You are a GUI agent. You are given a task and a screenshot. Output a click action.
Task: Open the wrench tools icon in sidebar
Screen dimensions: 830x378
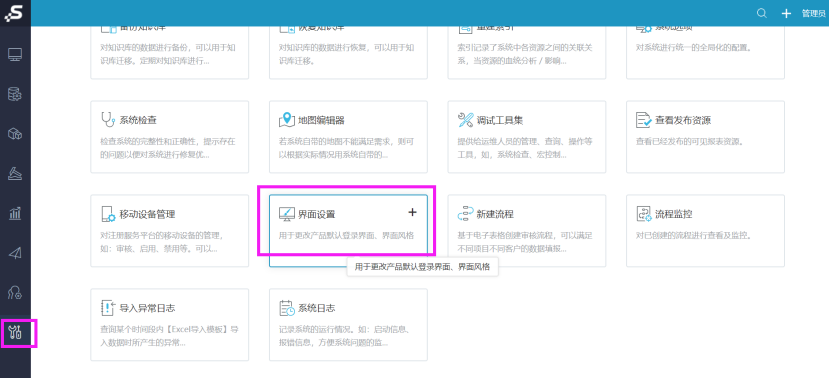point(15,332)
